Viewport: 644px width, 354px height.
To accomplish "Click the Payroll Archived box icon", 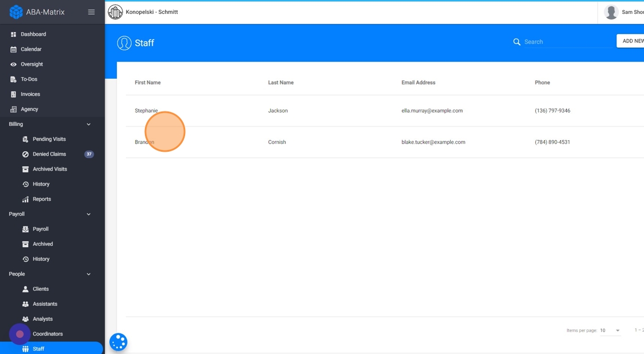I will point(25,244).
